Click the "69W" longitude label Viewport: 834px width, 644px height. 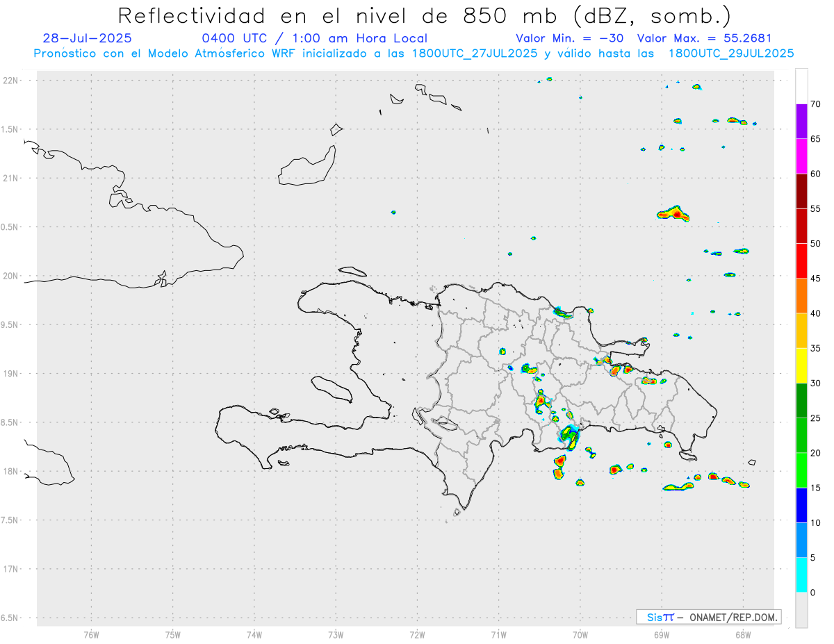(x=662, y=634)
